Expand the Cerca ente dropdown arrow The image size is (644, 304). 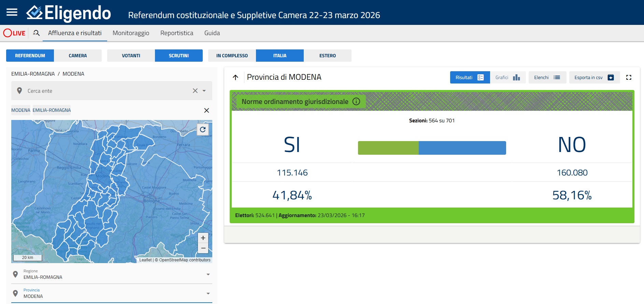coord(204,91)
